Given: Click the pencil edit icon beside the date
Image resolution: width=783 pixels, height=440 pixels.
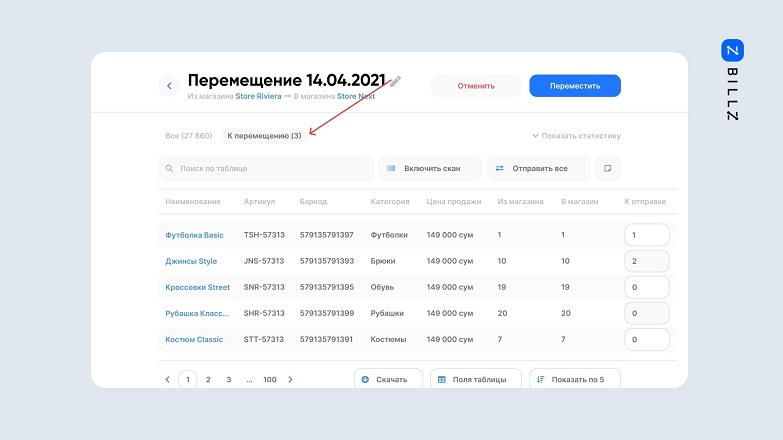Looking at the screenshot, I should (396, 81).
